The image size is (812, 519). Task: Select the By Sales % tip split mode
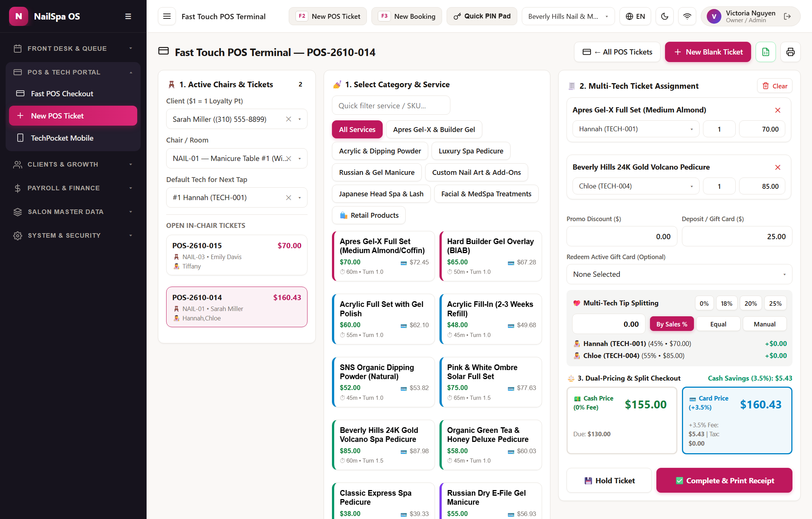point(672,324)
